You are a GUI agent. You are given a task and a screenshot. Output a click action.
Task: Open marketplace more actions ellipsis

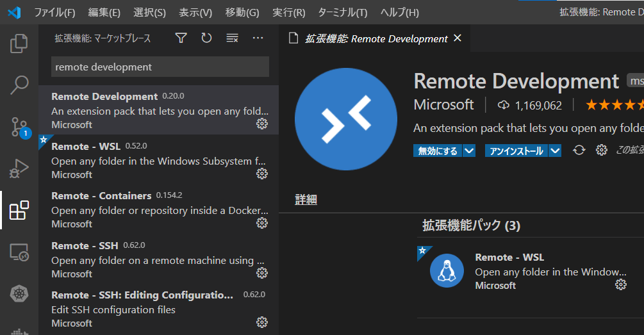click(258, 38)
